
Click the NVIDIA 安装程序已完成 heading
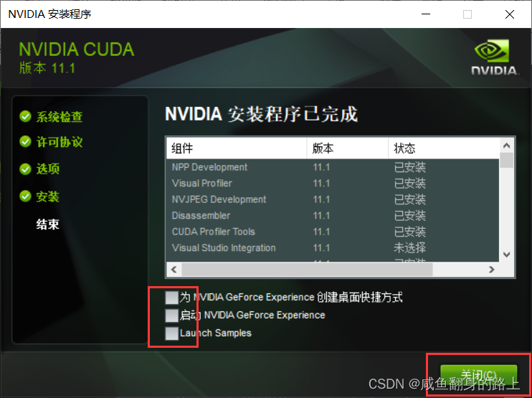tap(261, 114)
